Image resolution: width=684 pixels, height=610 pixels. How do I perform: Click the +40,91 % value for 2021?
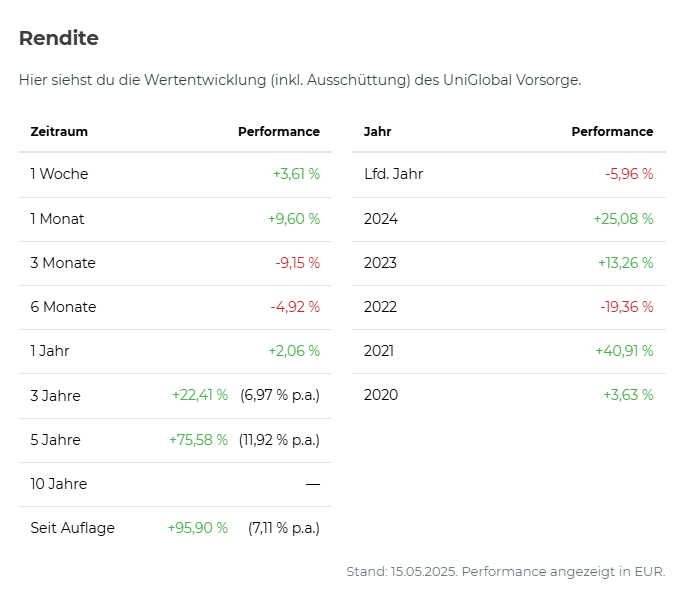coord(626,351)
